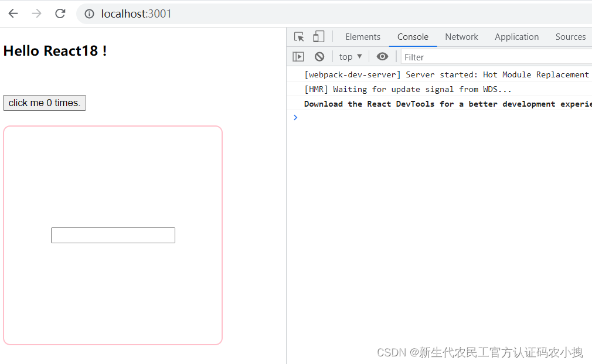Screen dimensions: 592x364
Task: Click the Download the React DevTools message
Action: [x=448, y=104]
